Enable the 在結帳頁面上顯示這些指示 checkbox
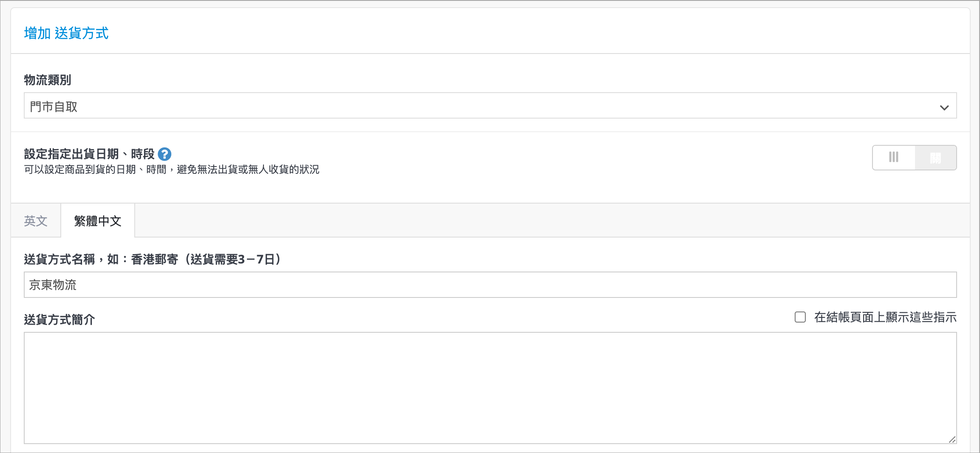 [800, 317]
